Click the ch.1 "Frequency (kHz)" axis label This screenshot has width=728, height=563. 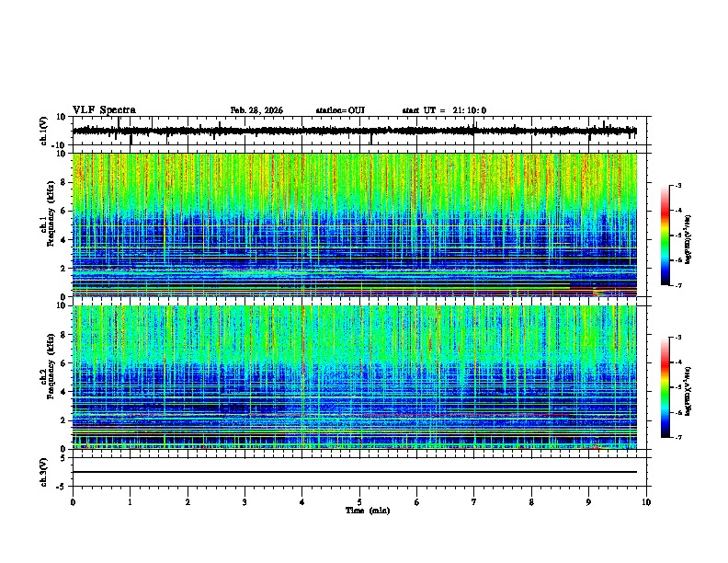click(51, 214)
